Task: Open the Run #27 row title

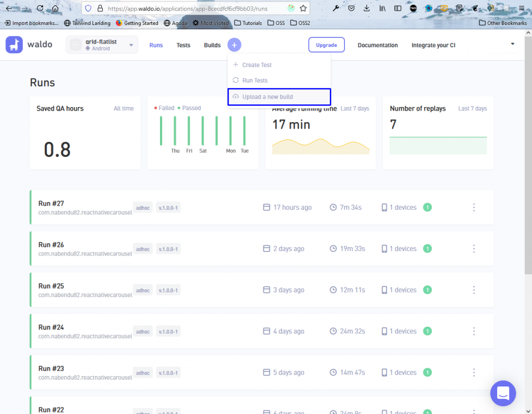Action: pos(51,203)
